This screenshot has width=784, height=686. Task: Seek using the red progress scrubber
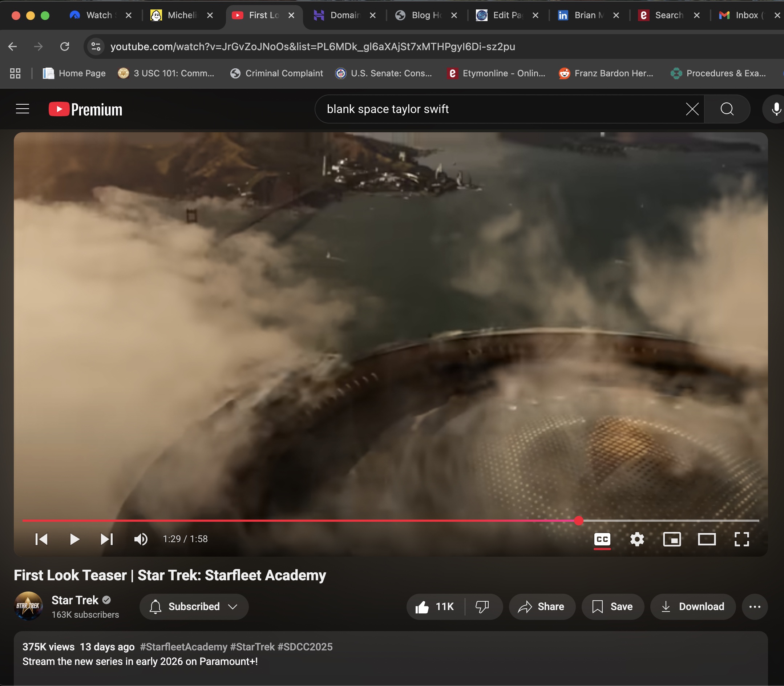coord(578,521)
